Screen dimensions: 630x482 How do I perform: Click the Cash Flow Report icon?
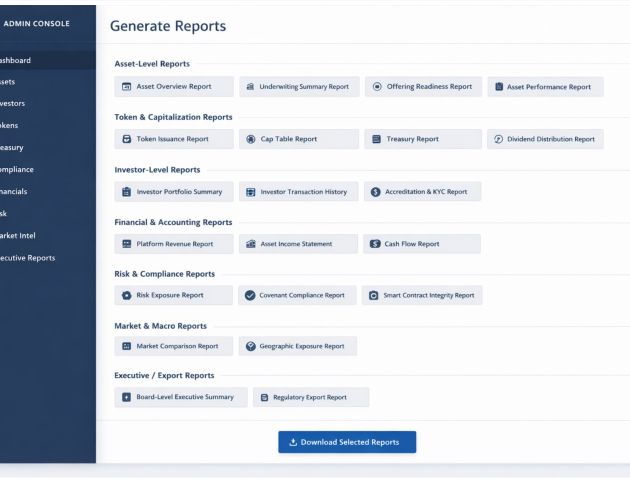[375, 243]
